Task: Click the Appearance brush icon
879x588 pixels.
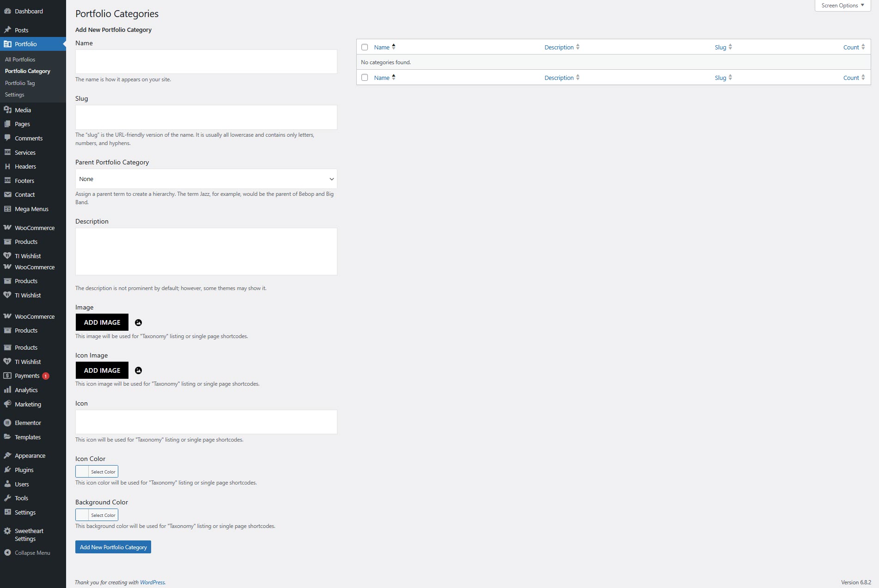Action: (7, 455)
